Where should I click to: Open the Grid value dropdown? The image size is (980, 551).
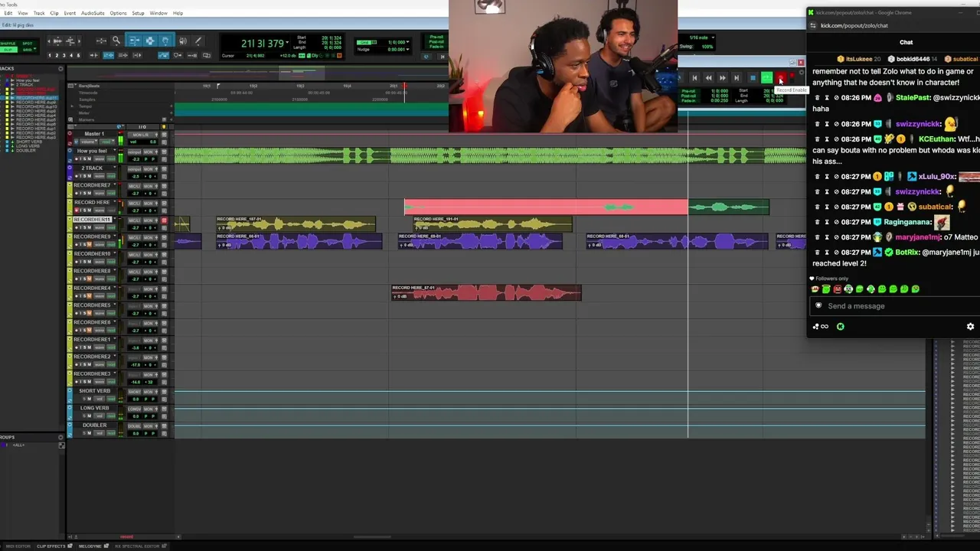point(407,42)
